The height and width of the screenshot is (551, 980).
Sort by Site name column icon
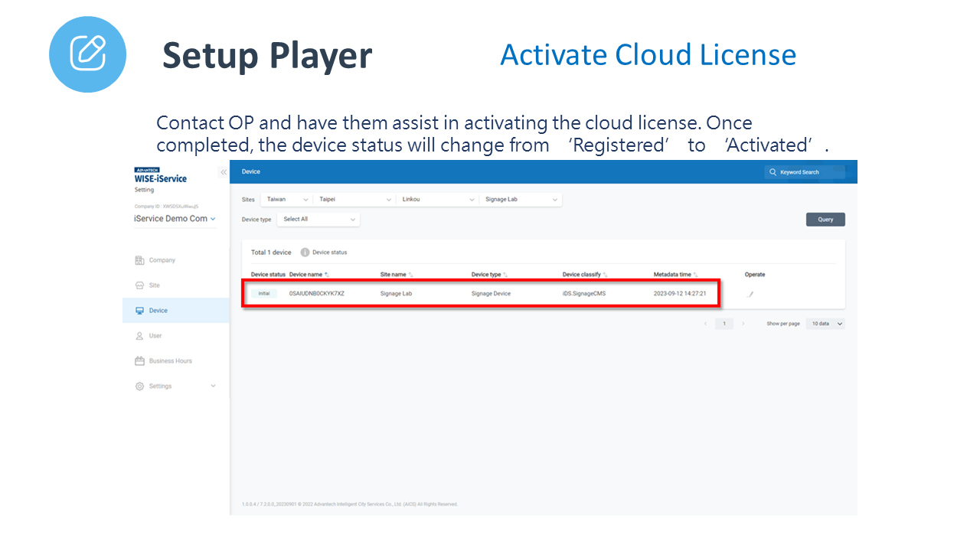click(x=410, y=275)
